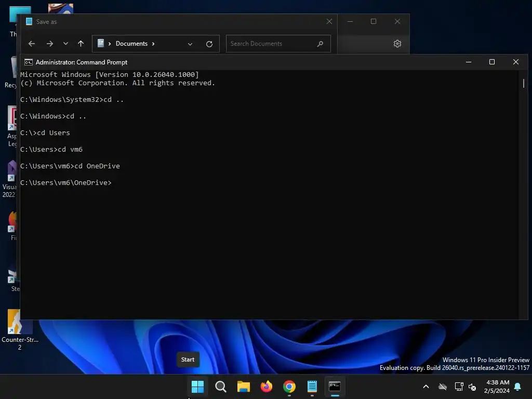The height and width of the screenshot is (399, 532).
Task: Open File Explorer from taskbar
Action: point(243,386)
